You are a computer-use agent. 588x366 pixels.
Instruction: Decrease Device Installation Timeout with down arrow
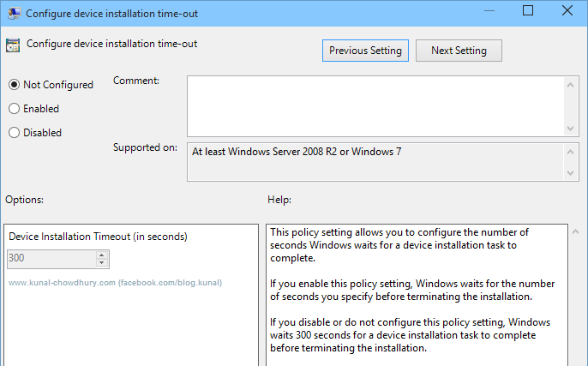(x=102, y=262)
